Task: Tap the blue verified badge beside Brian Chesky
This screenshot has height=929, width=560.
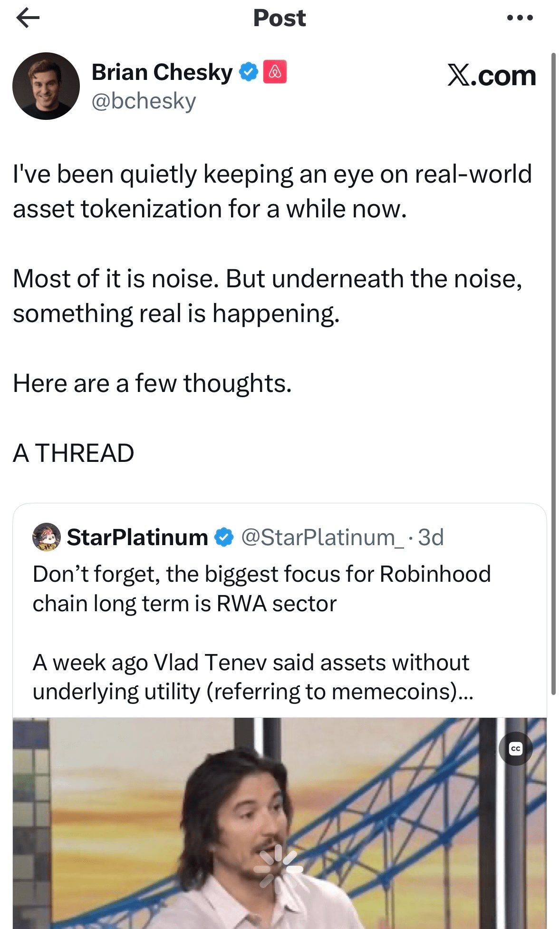Action: [248, 72]
